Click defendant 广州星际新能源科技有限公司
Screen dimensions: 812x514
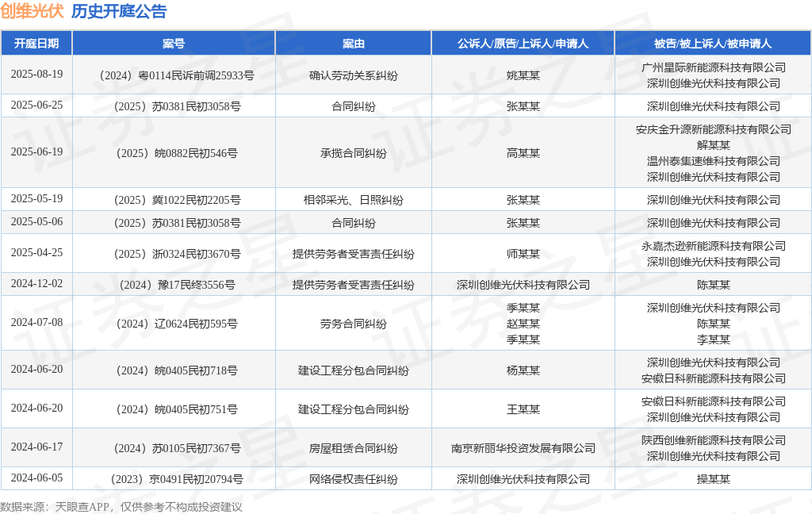tap(713, 68)
